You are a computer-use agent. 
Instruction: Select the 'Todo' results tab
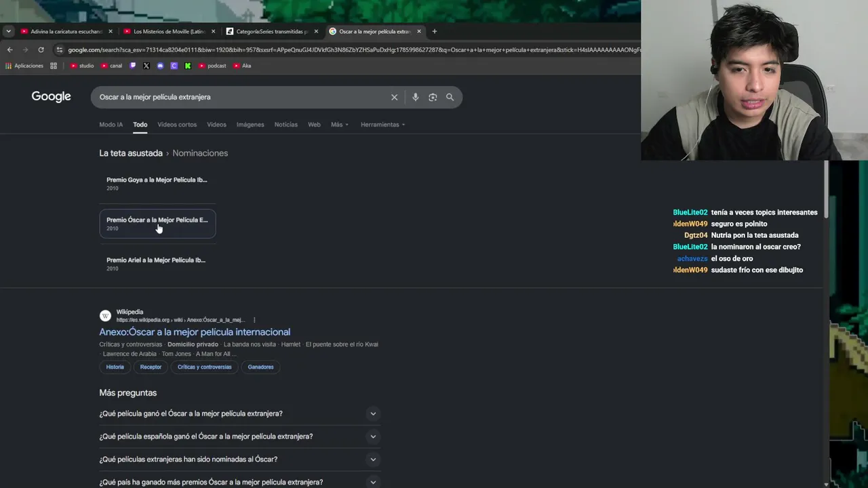pyautogui.click(x=140, y=125)
